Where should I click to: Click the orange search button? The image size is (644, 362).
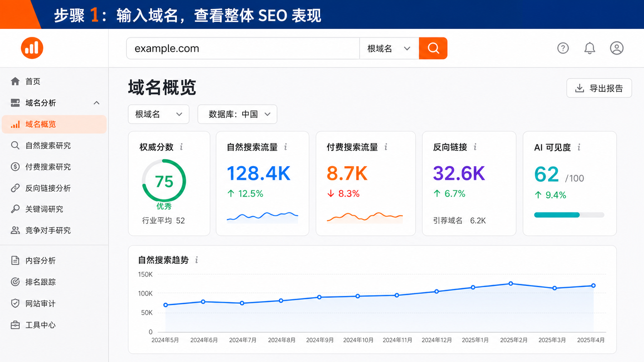pos(433,48)
